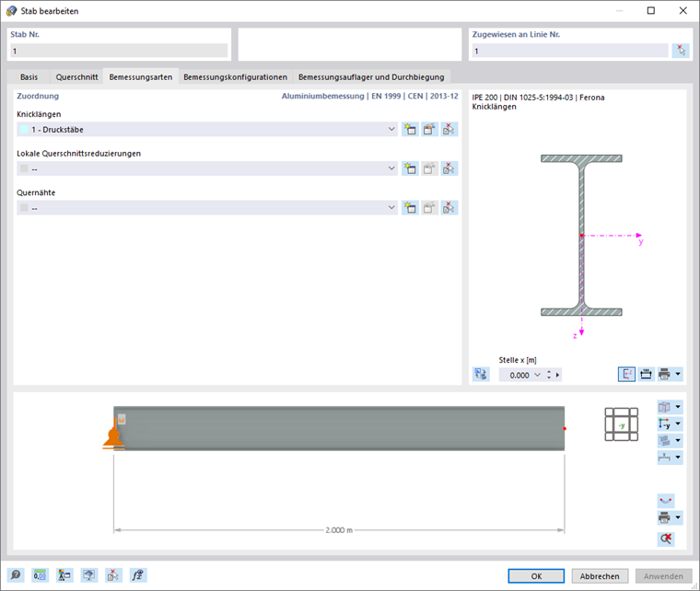
Task: Click the isometric cube view icon
Action: [664, 407]
